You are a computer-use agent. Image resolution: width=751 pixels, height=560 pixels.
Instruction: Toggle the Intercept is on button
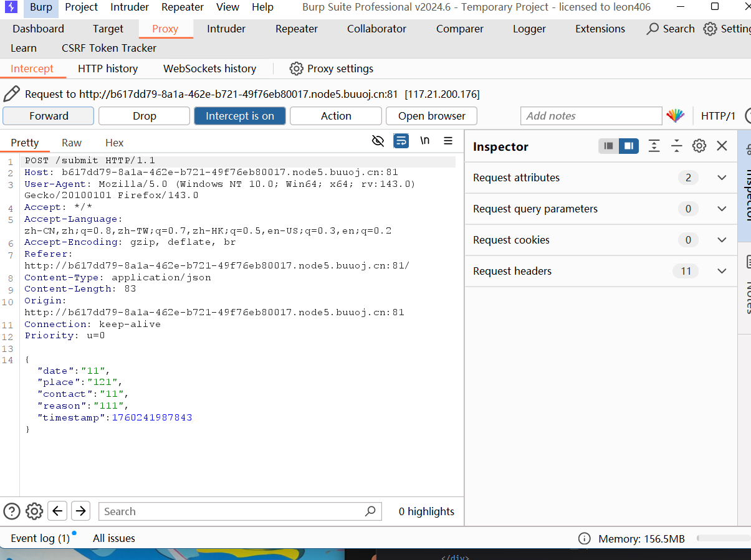(240, 116)
